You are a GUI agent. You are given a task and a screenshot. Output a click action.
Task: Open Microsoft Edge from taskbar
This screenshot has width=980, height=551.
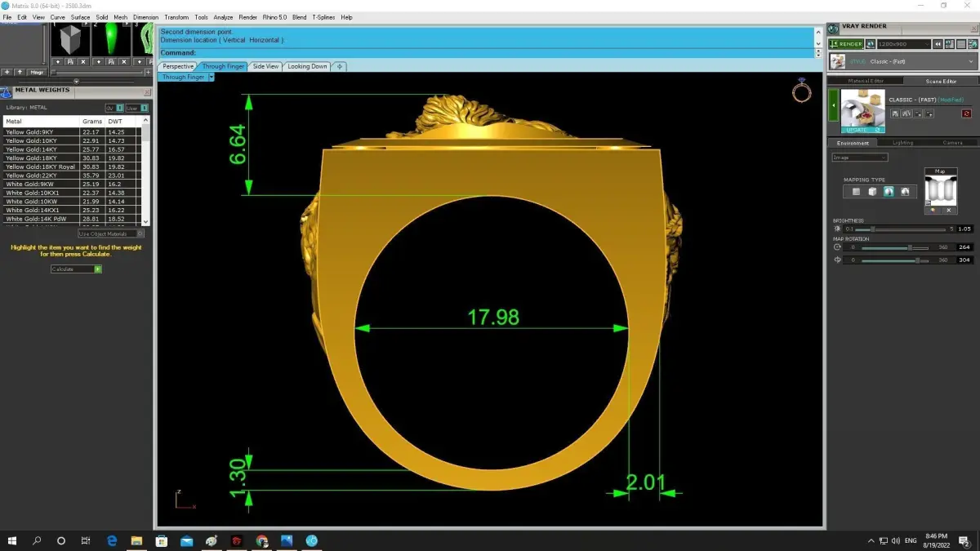tap(112, 540)
